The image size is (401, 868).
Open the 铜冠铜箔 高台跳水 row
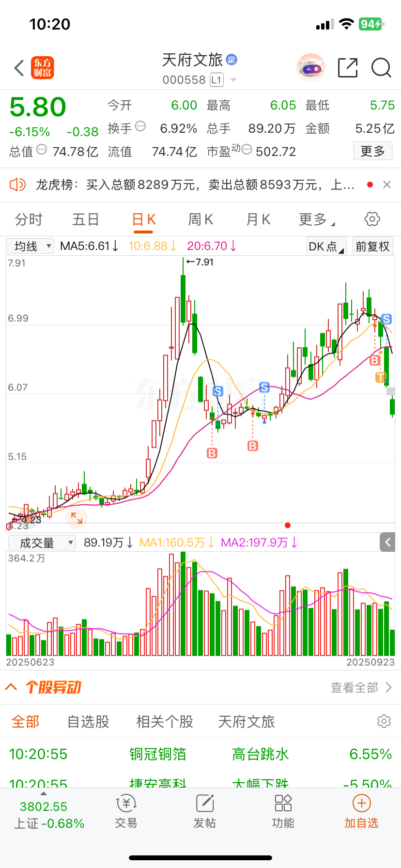[200, 754]
